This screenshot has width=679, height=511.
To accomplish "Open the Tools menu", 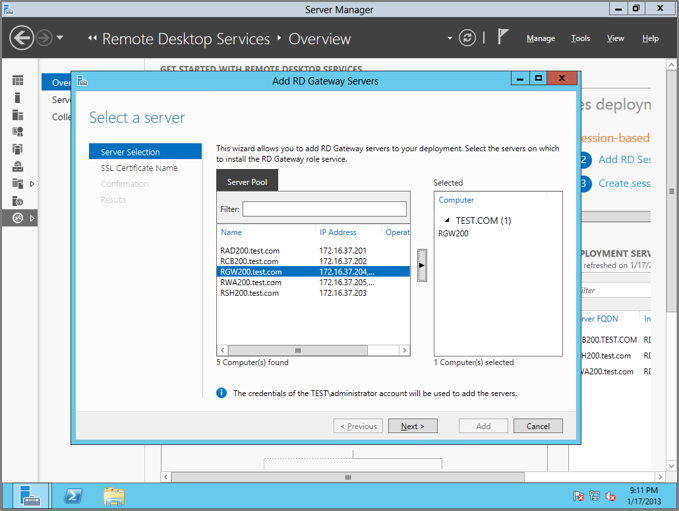I will click(580, 39).
